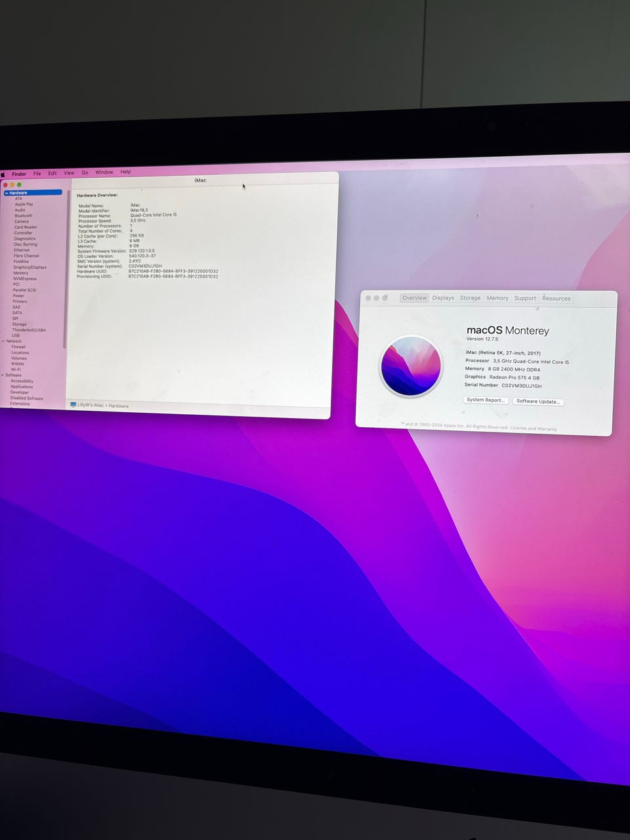630x840 pixels.
Task: Switch to the Support tab
Action: point(525,298)
